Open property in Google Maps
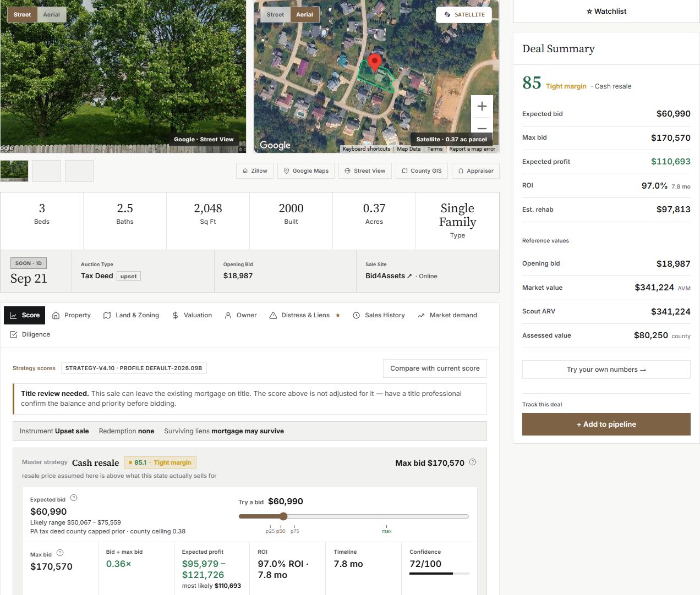 click(x=306, y=170)
